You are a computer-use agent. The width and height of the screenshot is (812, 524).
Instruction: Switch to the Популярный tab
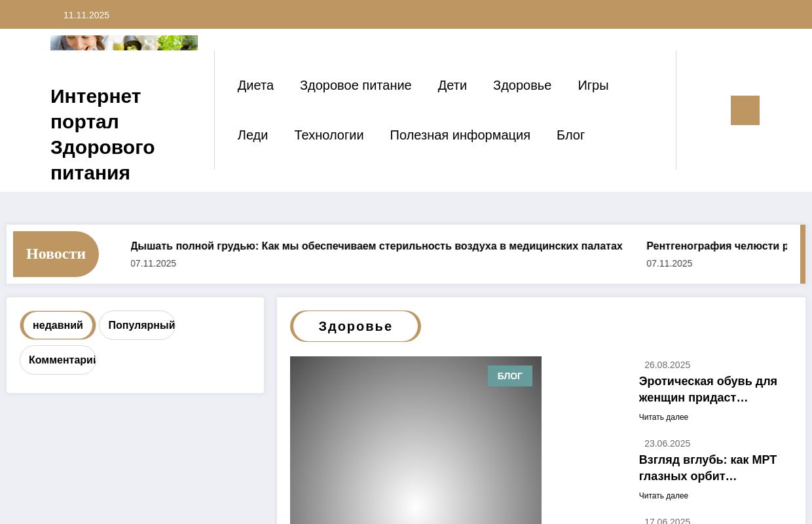coord(141,325)
